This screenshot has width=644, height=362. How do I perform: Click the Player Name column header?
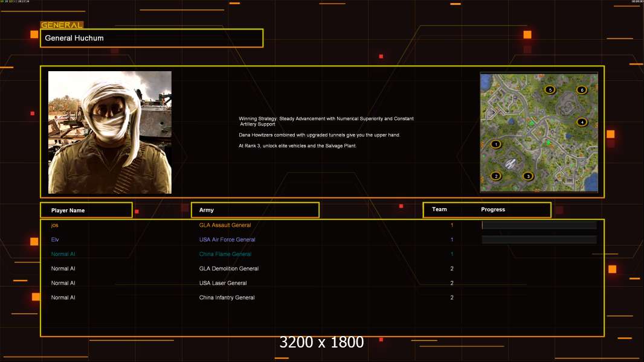coord(86,211)
